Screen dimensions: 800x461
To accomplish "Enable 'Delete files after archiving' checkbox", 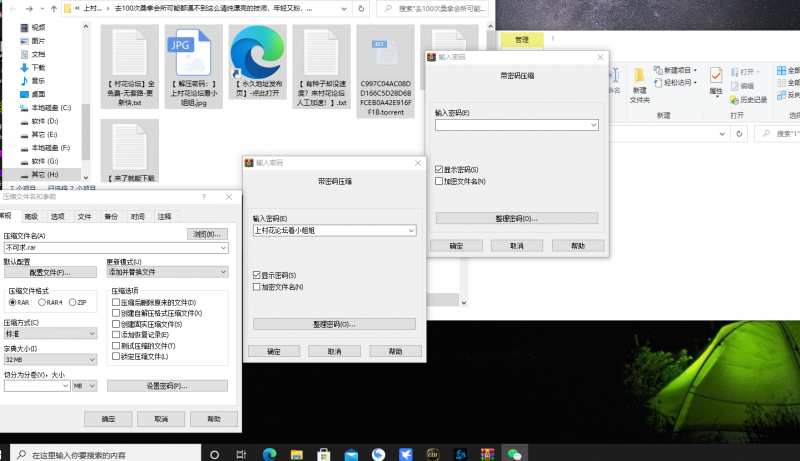I will point(116,302).
